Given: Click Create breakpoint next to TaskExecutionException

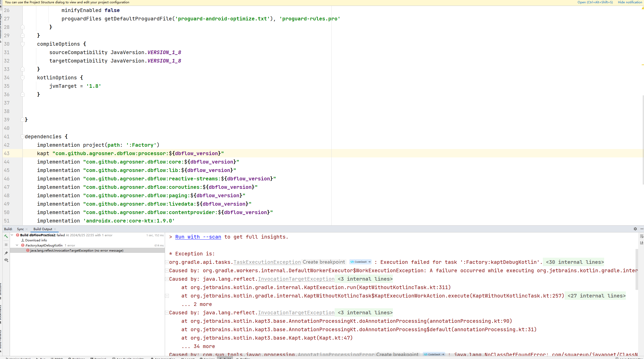Looking at the screenshot, I should tap(324, 262).
